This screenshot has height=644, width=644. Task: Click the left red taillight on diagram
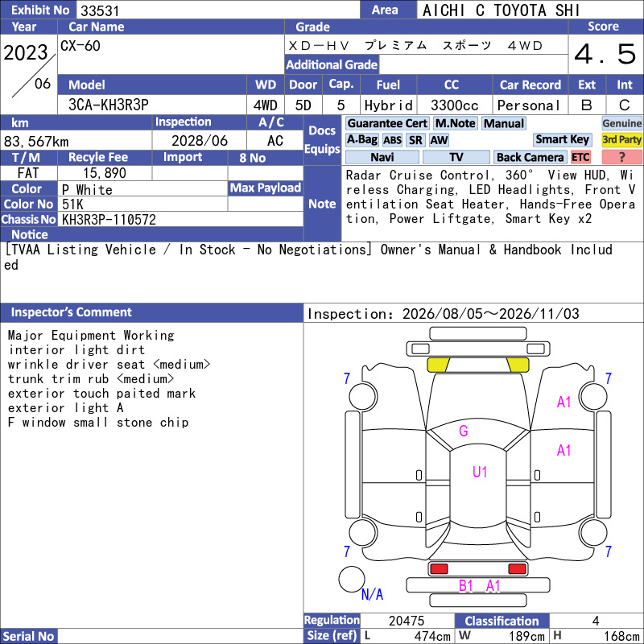coord(439,569)
